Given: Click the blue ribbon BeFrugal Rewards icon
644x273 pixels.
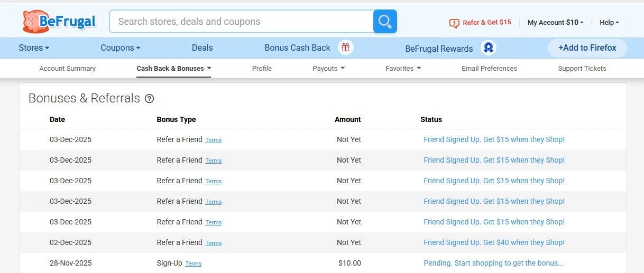Looking at the screenshot, I should (489, 48).
